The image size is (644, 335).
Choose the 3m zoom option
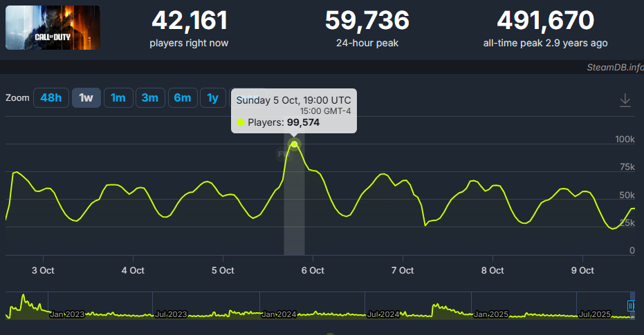tap(149, 98)
